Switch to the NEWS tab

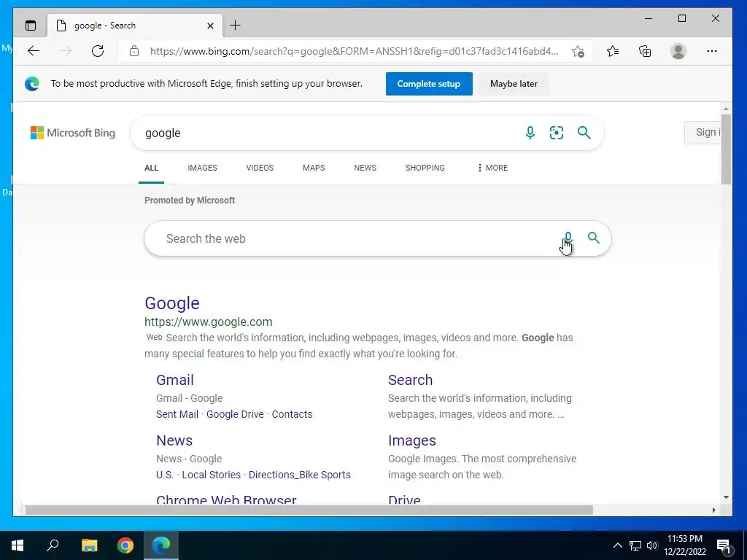click(x=365, y=168)
